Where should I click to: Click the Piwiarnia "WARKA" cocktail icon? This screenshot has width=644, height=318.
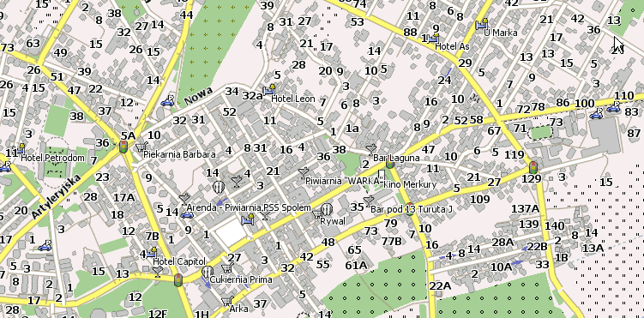304,172
